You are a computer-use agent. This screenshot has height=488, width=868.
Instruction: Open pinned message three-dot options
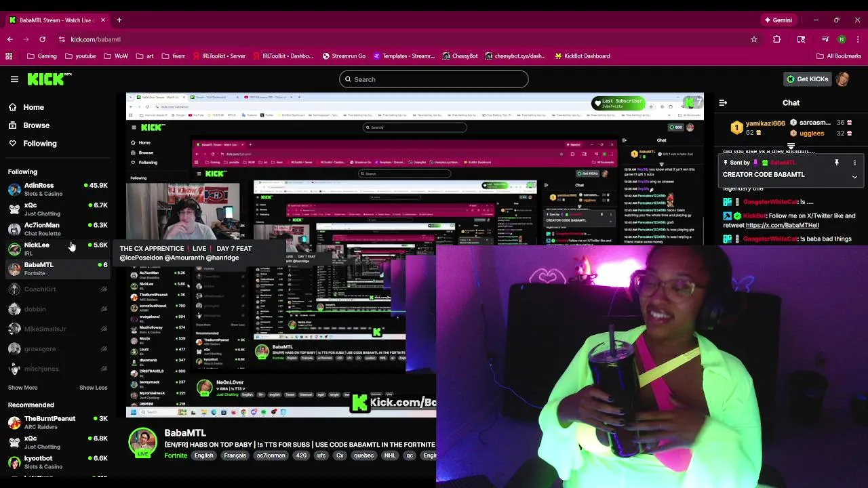pyautogui.click(x=854, y=163)
